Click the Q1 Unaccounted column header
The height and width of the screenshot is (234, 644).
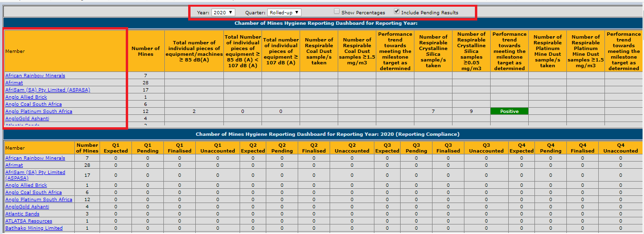coord(218,148)
